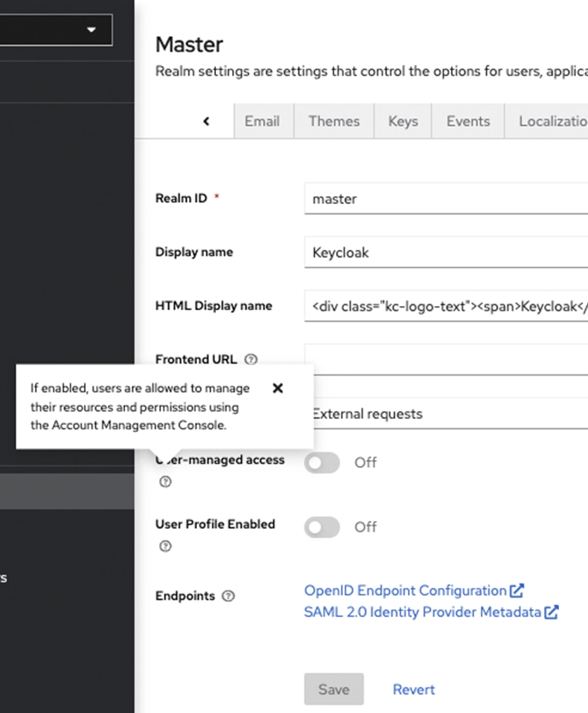Click the Endpoints help icon
588x713 pixels.
click(228, 596)
